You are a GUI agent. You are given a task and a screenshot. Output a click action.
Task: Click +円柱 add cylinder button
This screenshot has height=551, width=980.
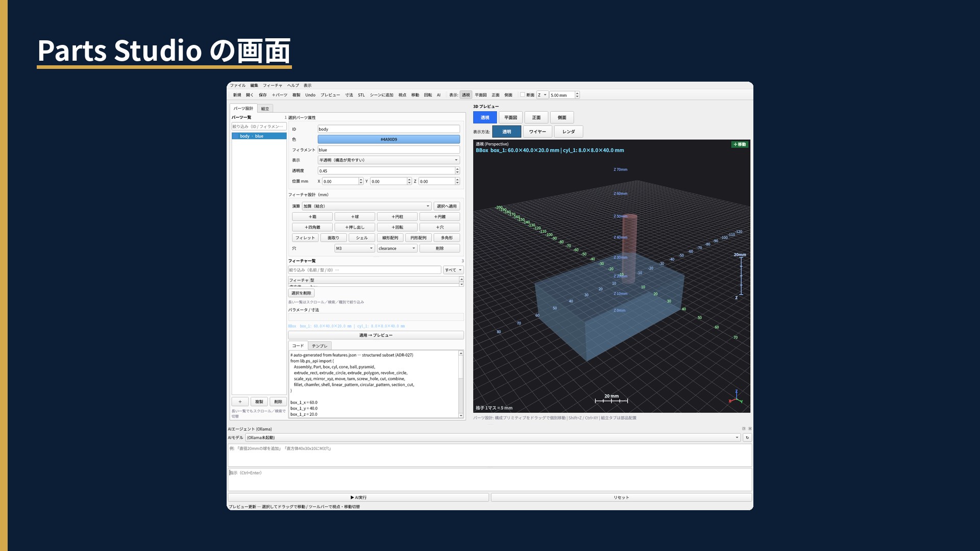397,217
